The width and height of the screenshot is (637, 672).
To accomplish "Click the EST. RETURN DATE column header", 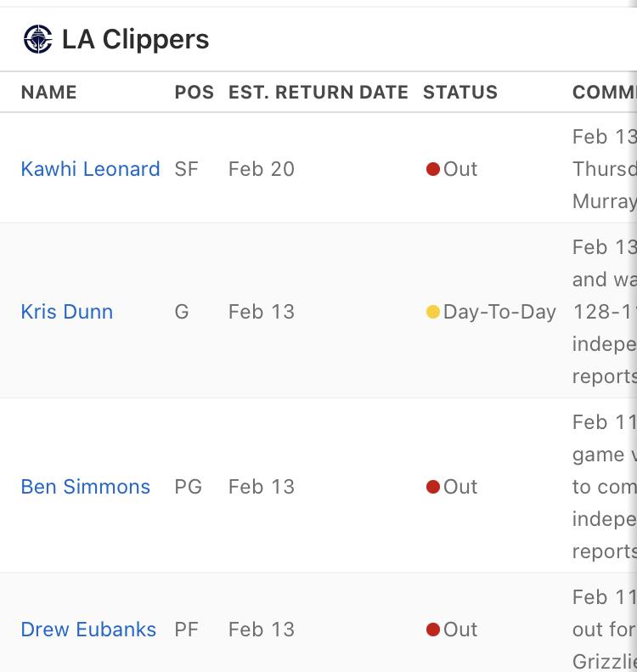I will [x=318, y=92].
